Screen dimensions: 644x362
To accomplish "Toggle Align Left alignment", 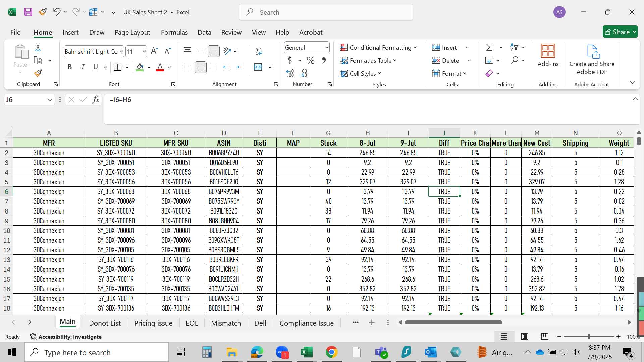I will coord(187,67).
